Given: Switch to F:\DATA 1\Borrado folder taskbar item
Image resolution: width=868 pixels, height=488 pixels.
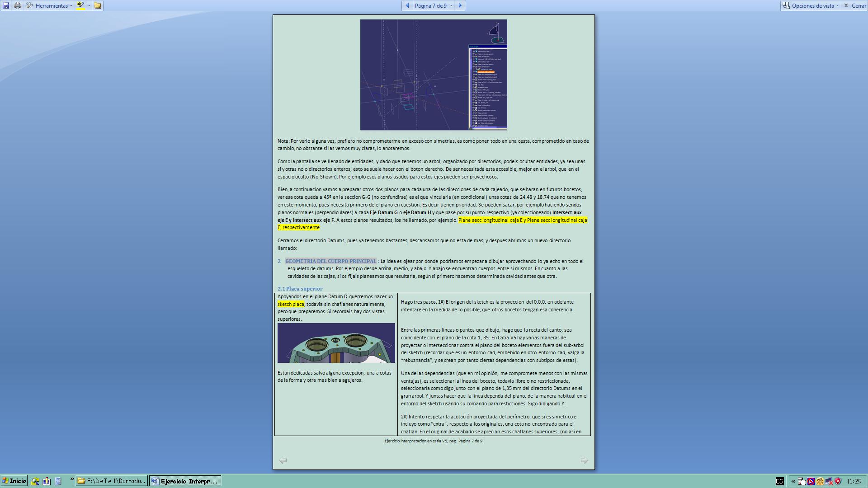Looking at the screenshot, I should pos(112,481).
